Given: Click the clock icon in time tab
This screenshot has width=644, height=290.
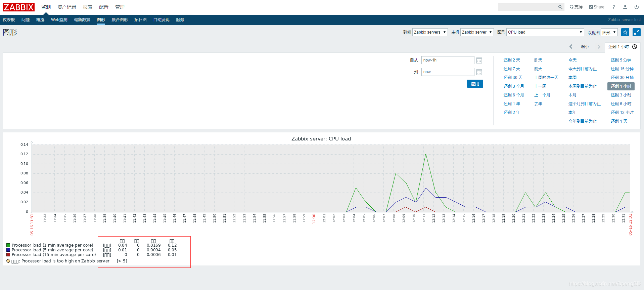Looking at the screenshot, I should pyautogui.click(x=635, y=47).
